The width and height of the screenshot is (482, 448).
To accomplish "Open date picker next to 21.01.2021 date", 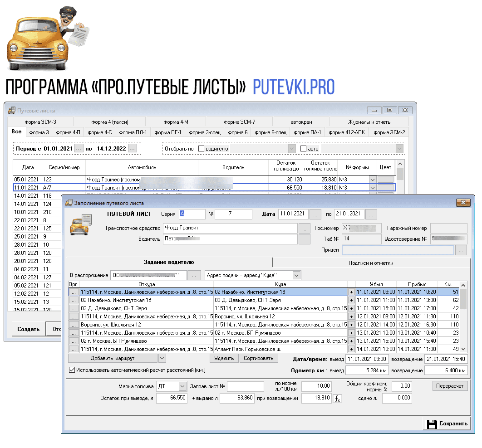I will pos(371,214).
